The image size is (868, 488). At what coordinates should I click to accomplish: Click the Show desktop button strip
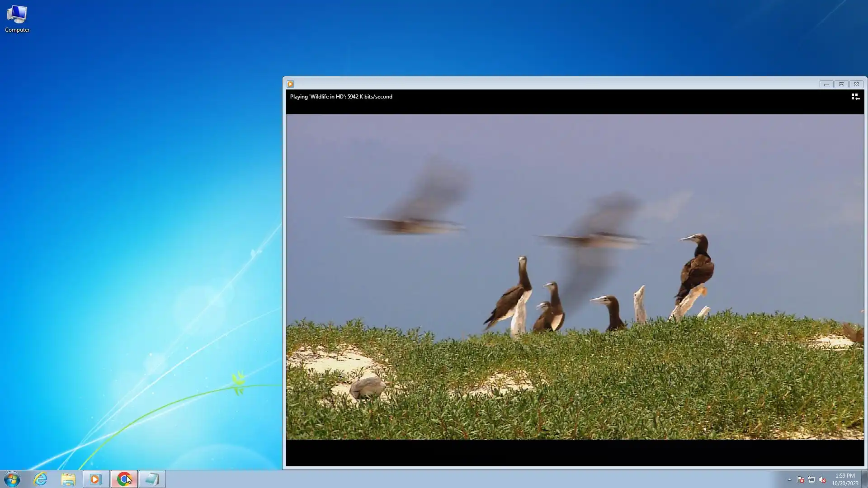[864, 479]
